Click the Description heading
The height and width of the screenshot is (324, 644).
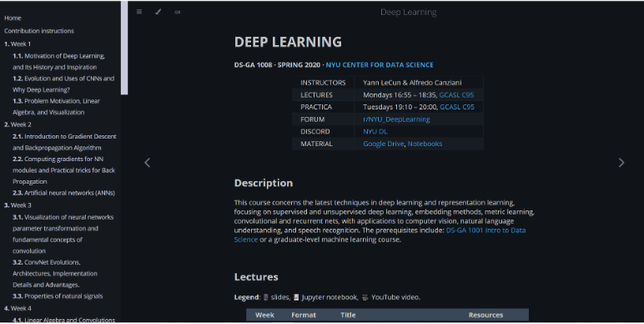pos(264,183)
